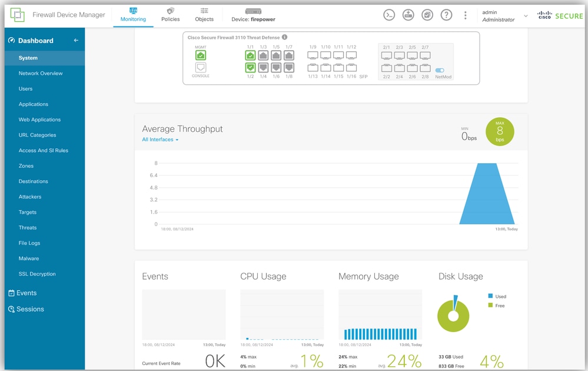
Task: Click the blue throughput peak in chart
Action: [487, 194]
